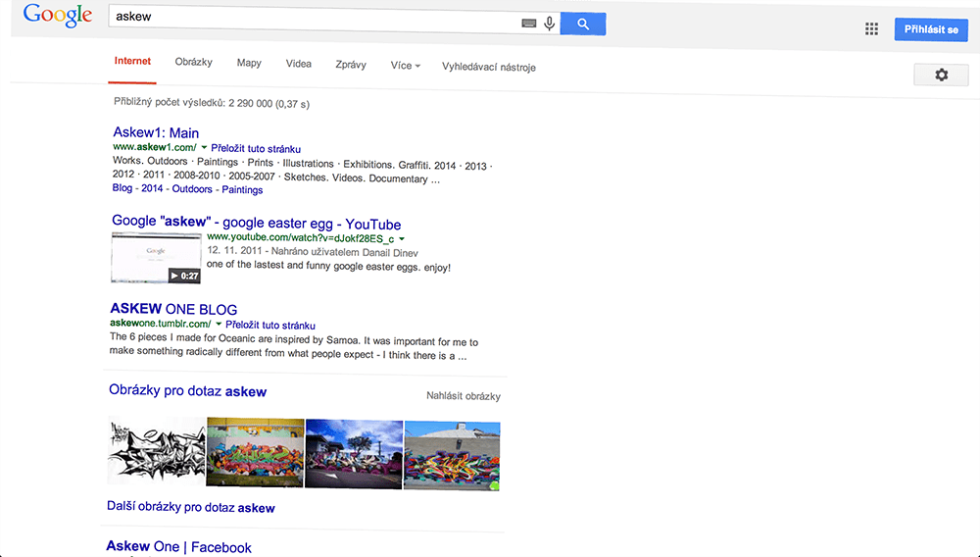
Task: Click in the search field containing askew
Action: pos(314,18)
